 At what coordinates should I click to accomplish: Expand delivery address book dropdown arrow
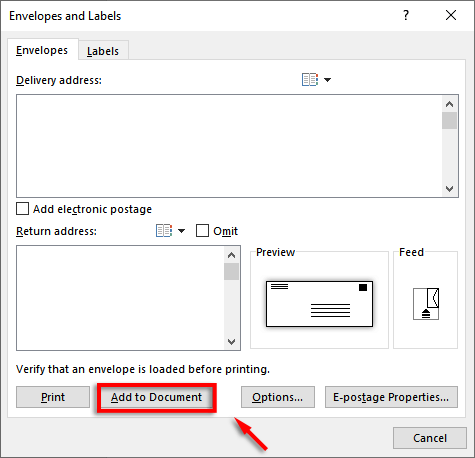pos(327,80)
